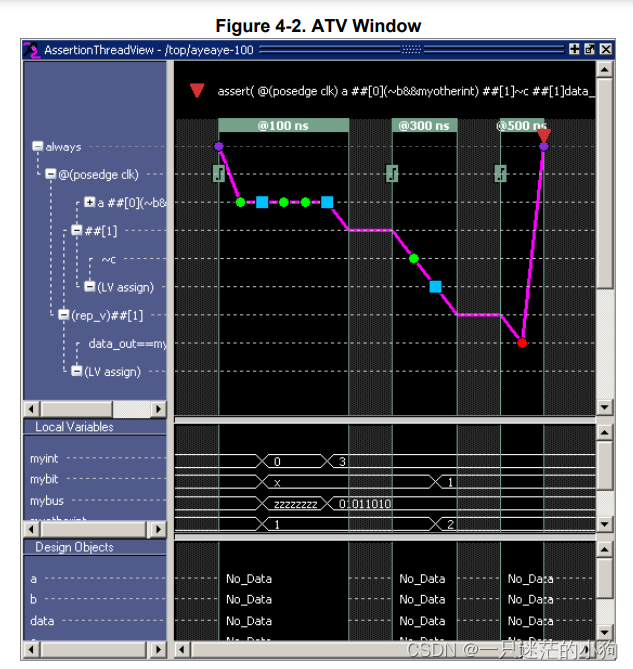Select the 'myint' local variable
This screenshot has height=669, width=633.
tap(44, 459)
